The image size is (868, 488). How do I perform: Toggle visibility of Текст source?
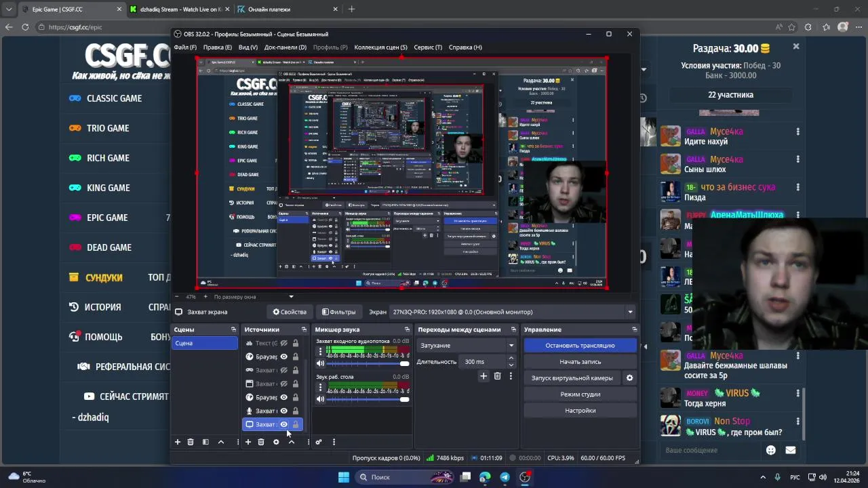click(x=284, y=343)
